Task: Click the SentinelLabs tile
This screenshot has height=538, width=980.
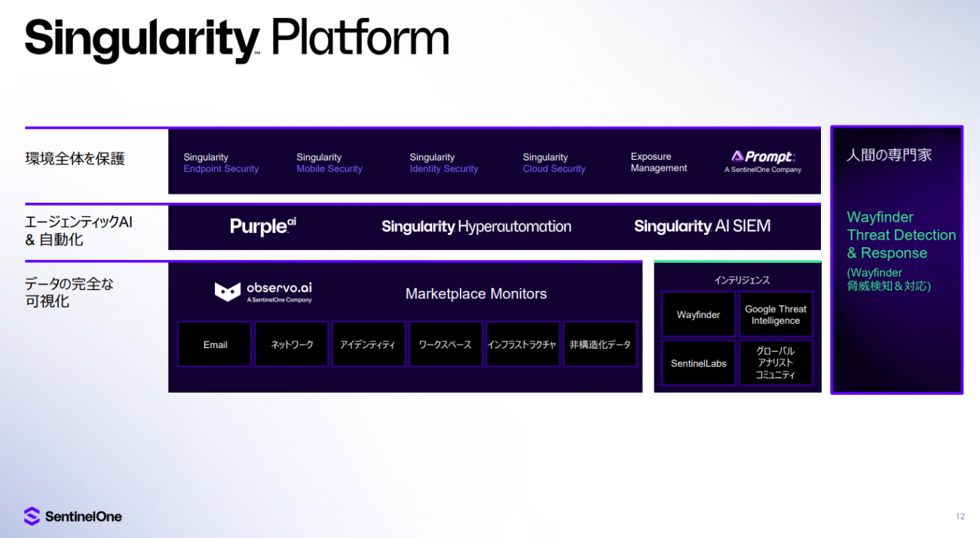Action: 698,363
